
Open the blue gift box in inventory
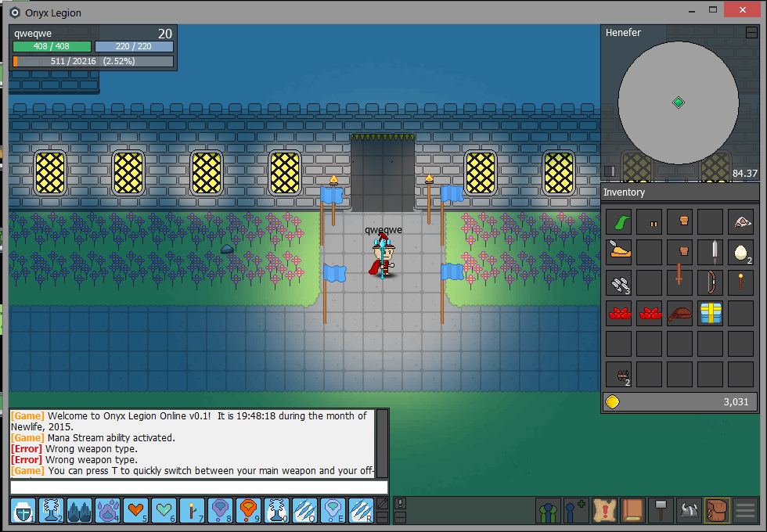(x=711, y=314)
